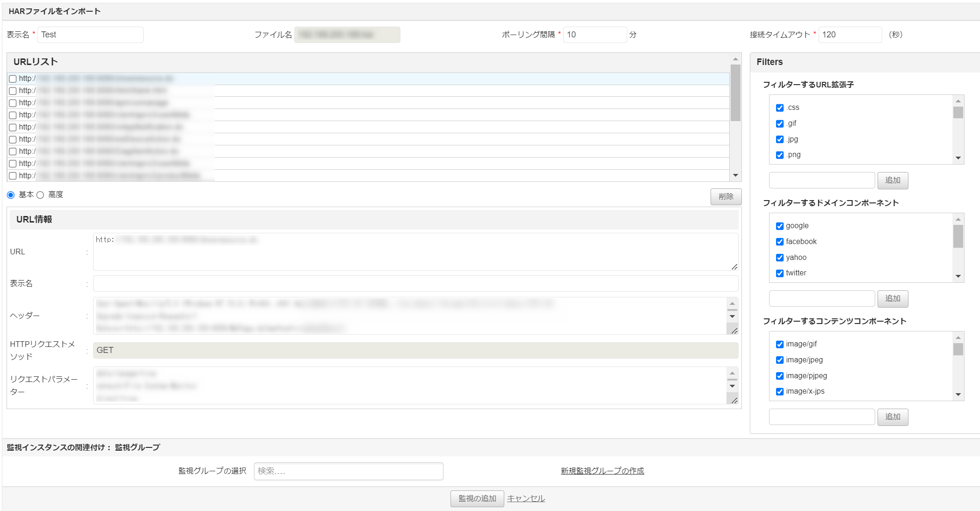Select the 高度 radio option
This screenshot has height=511, width=980.
point(40,195)
